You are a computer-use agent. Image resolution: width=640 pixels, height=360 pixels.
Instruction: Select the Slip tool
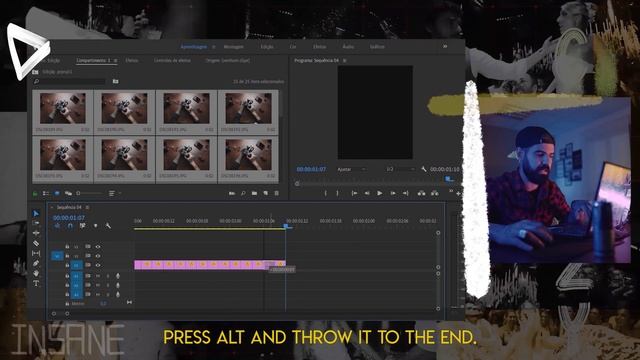pos(36,253)
